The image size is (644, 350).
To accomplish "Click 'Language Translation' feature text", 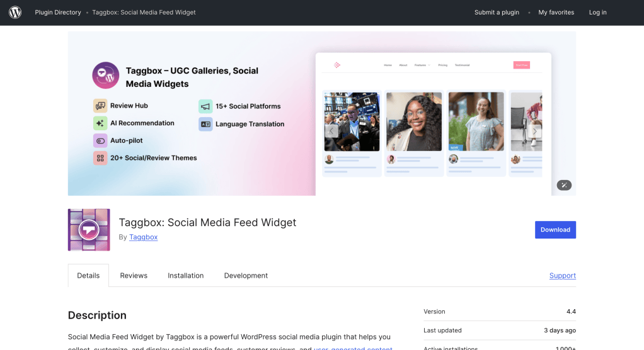I will tap(250, 124).
